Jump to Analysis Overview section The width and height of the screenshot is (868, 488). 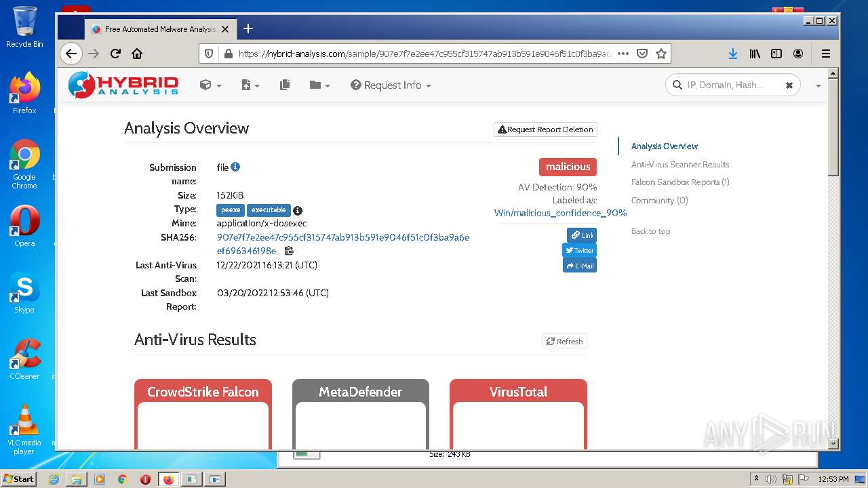pos(665,146)
